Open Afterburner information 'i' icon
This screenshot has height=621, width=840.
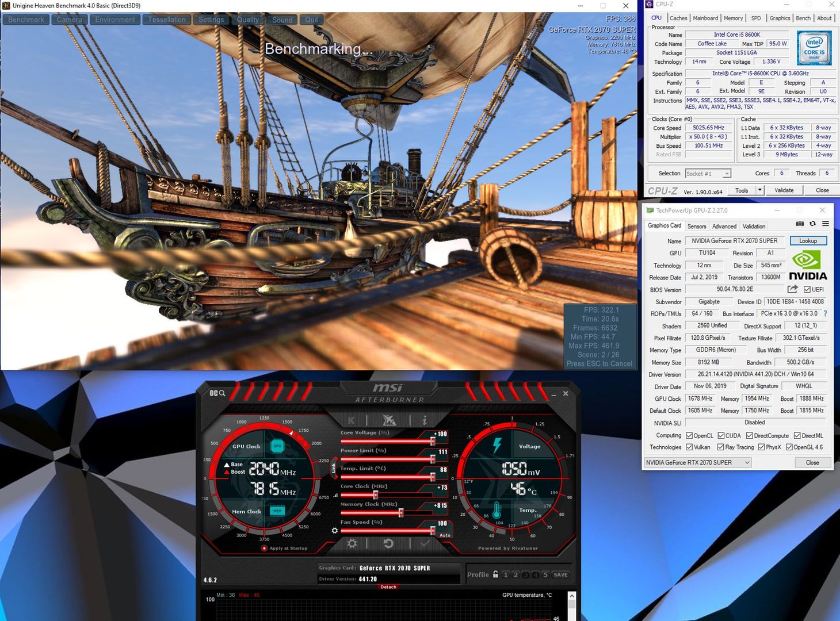click(x=425, y=420)
